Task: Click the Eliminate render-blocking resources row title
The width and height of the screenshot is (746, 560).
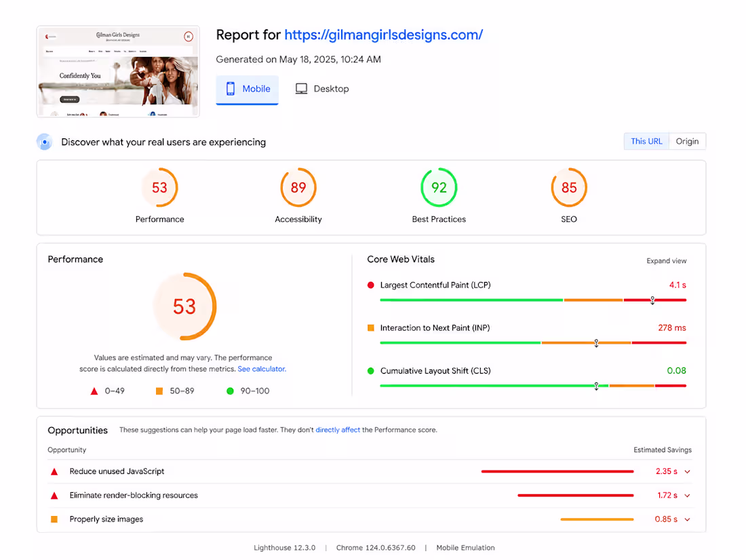Action: click(134, 496)
